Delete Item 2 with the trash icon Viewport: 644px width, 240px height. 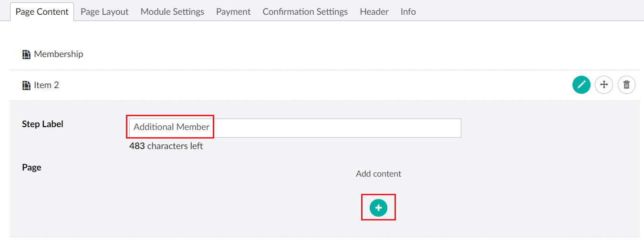click(x=626, y=85)
